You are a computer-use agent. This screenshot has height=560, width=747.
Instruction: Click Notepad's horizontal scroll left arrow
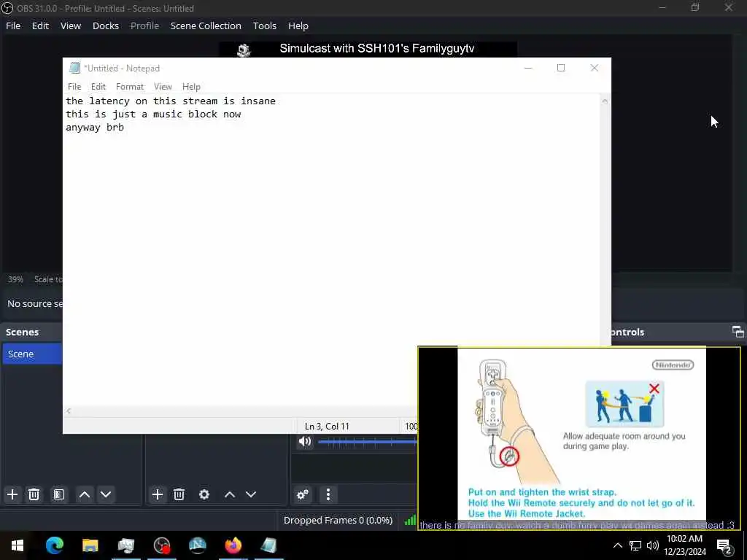pos(69,411)
